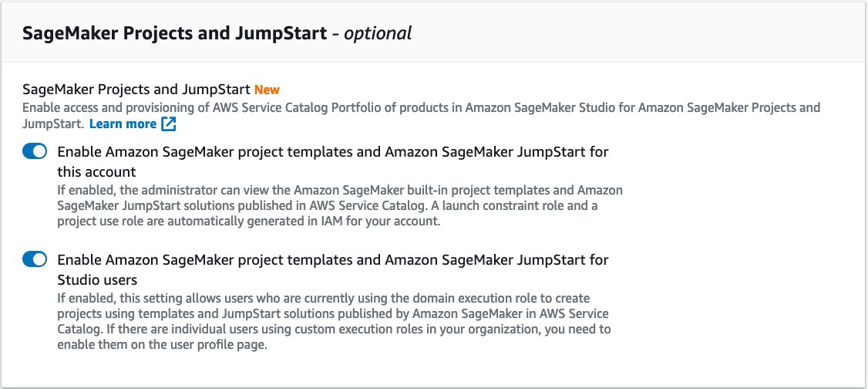
Task: Open the external link icon beside Learn more
Action: (168, 124)
